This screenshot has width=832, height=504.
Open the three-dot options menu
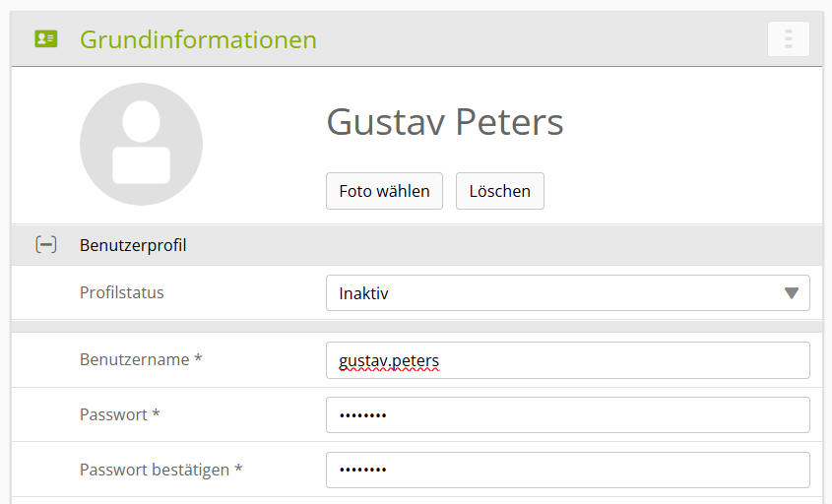point(788,39)
